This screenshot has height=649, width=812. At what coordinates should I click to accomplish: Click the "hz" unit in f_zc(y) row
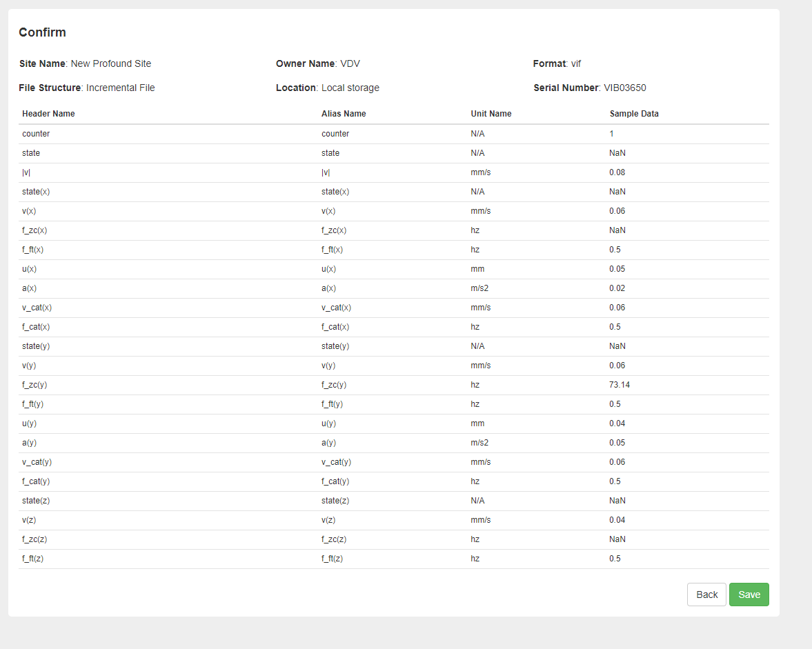[475, 385]
